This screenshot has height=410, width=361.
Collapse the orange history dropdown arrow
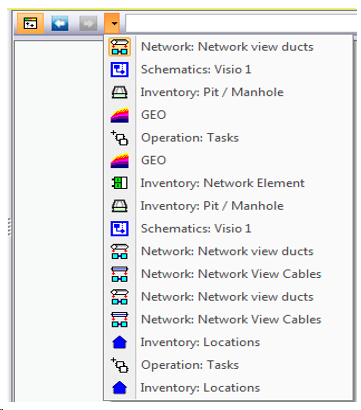click(x=114, y=24)
